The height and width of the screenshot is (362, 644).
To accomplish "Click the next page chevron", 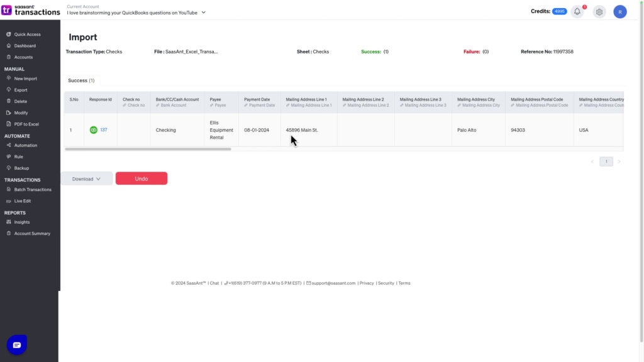I will (619, 161).
